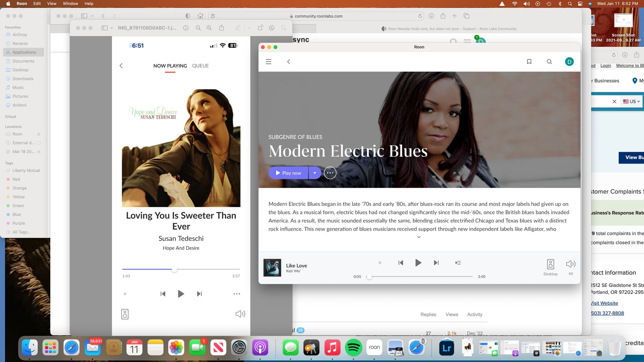The image size is (644, 362).
Task: Open the volume control showing 99
Action: 571,264
